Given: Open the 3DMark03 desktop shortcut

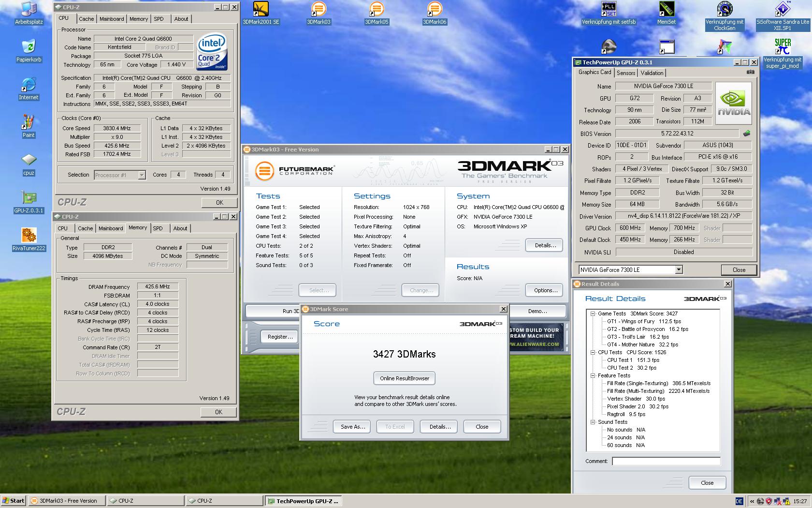Looking at the screenshot, I should click(319, 13).
